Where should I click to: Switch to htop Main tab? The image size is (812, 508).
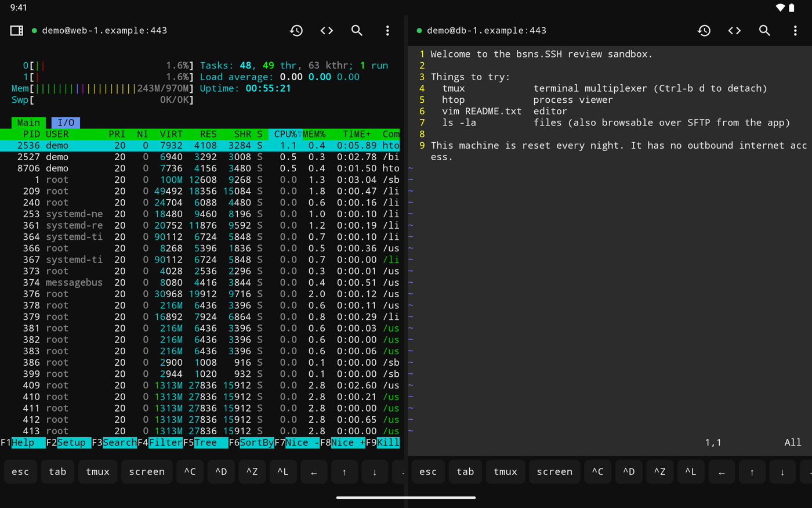[28, 123]
